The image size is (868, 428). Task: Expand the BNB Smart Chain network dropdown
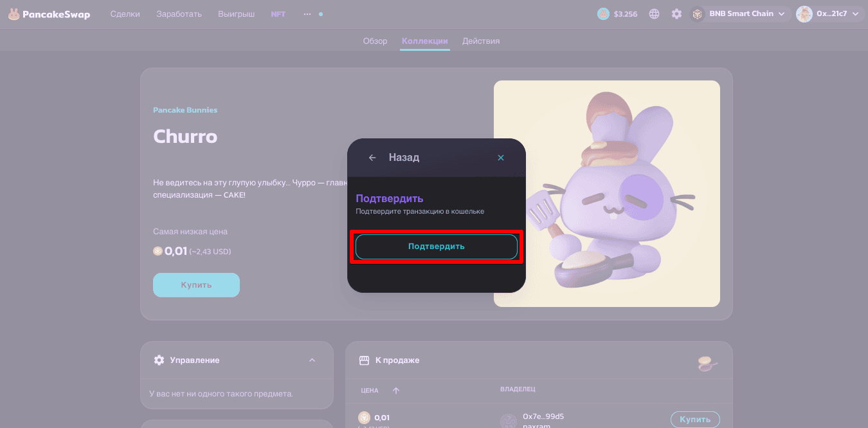tap(741, 14)
